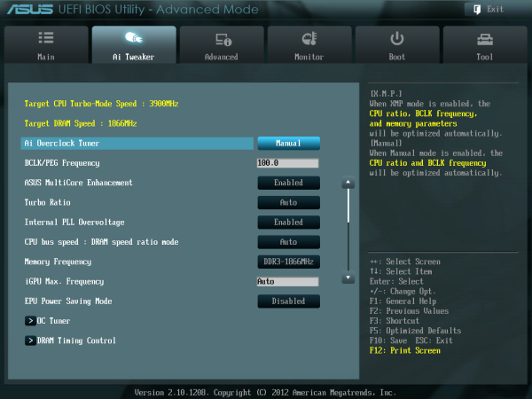Click the Version 2.10.1208 copyright footer
The height and width of the screenshot is (399, 532).
click(x=265, y=393)
